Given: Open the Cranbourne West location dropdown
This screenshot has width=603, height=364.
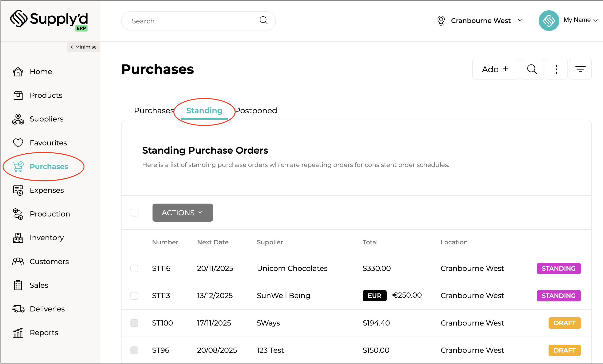Looking at the screenshot, I should [x=480, y=21].
